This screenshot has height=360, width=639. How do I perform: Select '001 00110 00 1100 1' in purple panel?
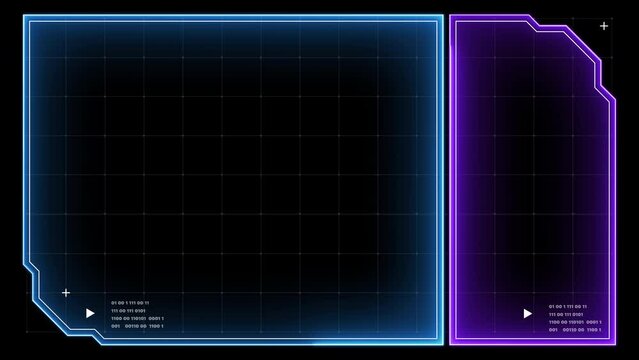tap(575, 330)
